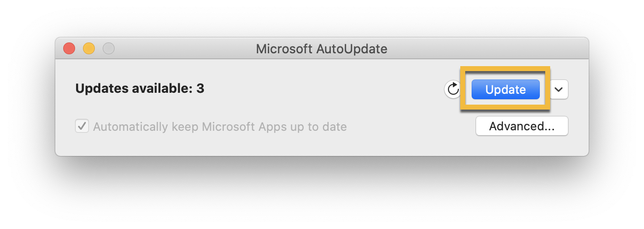
Task: Open the Advanced... settings
Action: (x=522, y=126)
